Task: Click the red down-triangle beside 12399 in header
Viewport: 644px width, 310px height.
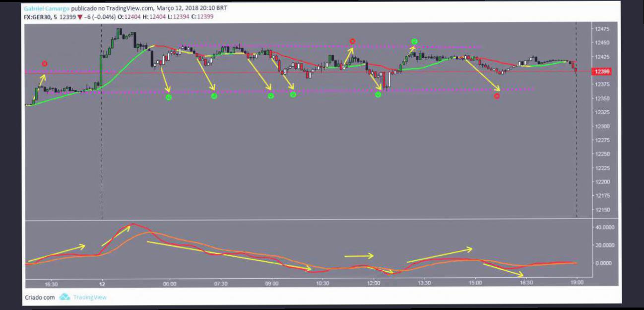Action: click(79, 16)
